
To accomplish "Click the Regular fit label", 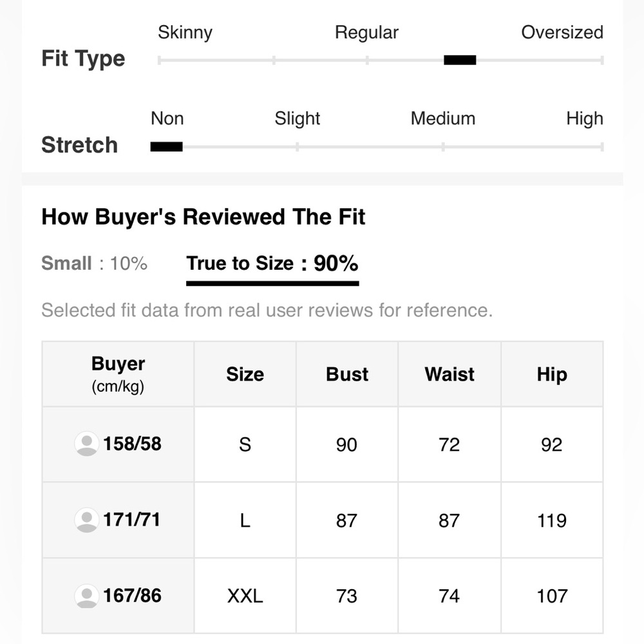I will (367, 32).
